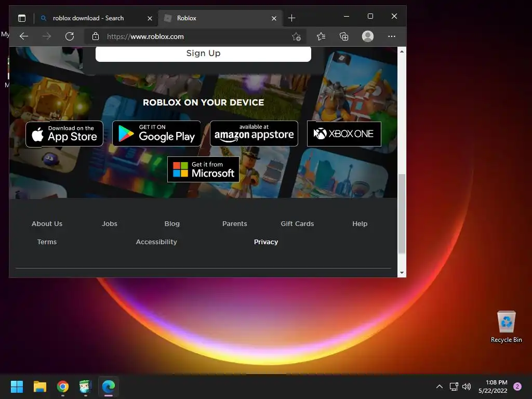Screen dimensions: 532x399
Task: Open a new tab with the plus button
Action: point(292,18)
